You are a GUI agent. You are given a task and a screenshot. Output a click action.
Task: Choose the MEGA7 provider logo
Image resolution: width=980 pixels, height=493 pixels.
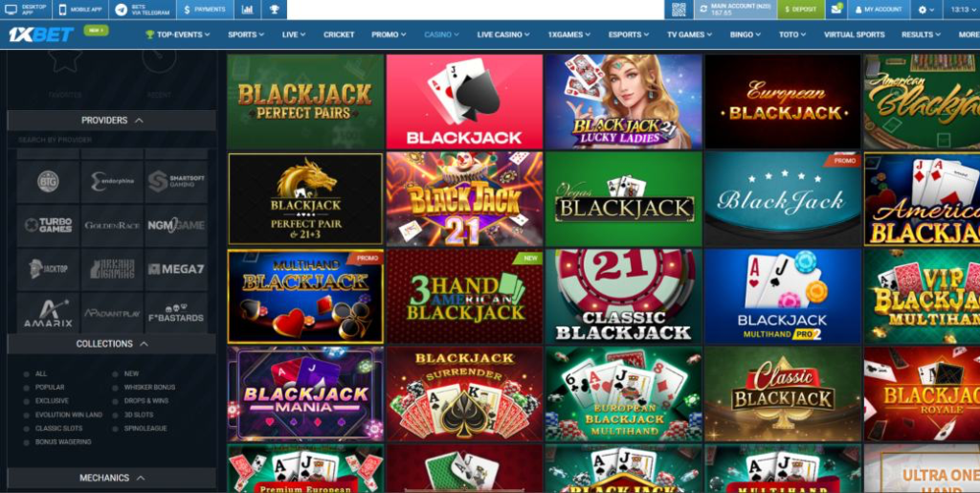coord(176,269)
